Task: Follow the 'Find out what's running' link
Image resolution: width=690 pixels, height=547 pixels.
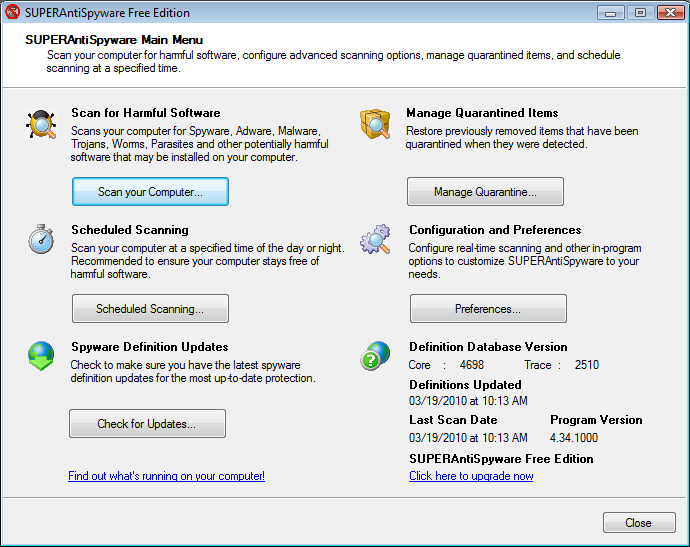Action: [x=166, y=476]
